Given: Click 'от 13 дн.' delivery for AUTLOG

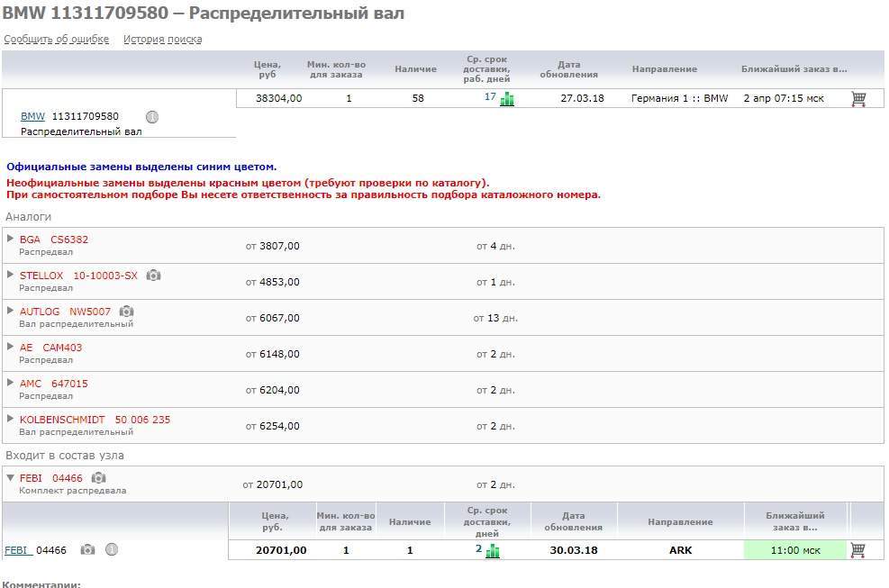Looking at the screenshot, I should coord(495,318).
